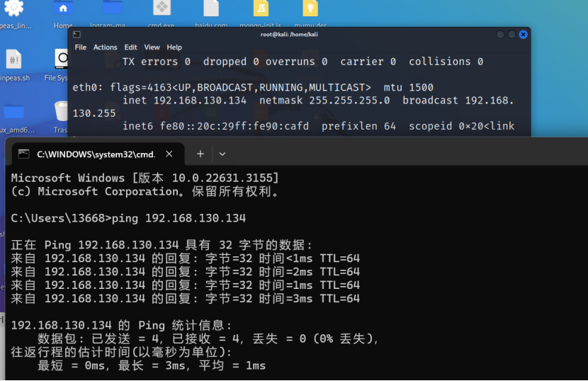Click the Microsoft Corporation copyright line

coord(145,192)
